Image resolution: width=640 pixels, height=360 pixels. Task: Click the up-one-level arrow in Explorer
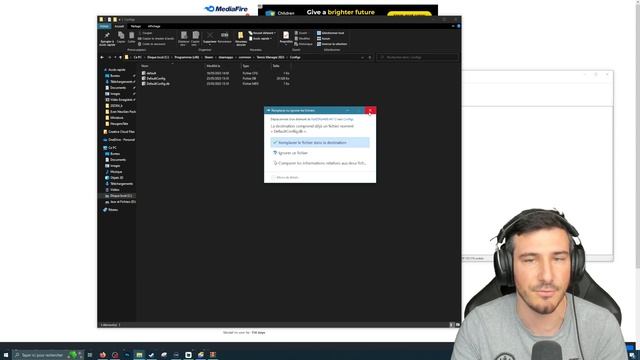tap(120, 58)
